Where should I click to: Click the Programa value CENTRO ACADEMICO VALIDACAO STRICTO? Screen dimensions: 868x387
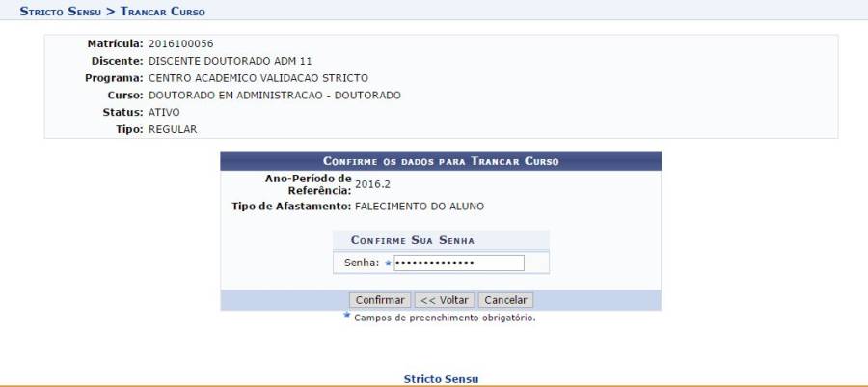pos(258,78)
